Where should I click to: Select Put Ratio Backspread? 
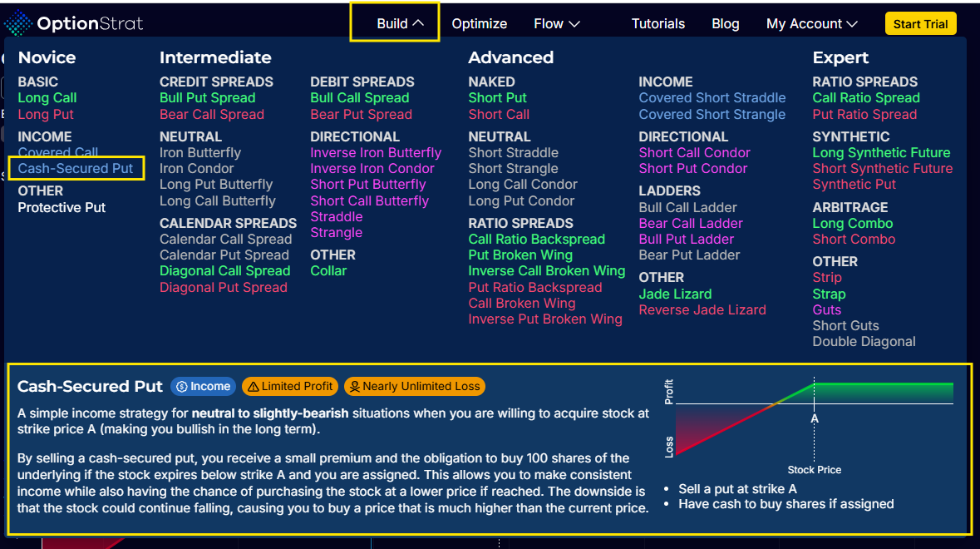tap(535, 288)
